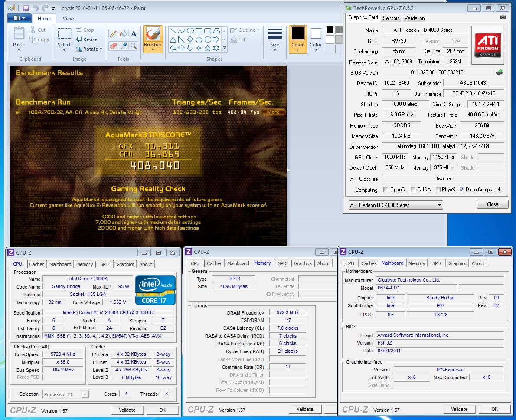
Task: Select the Color 2 white swatch button
Action: pyautogui.click(x=316, y=39)
